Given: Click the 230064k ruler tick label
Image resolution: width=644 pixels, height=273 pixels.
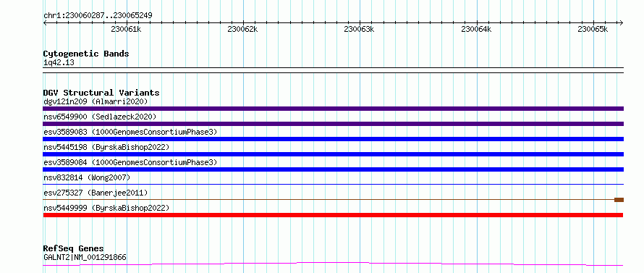Looking at the screenshot, I should (476, 30).
